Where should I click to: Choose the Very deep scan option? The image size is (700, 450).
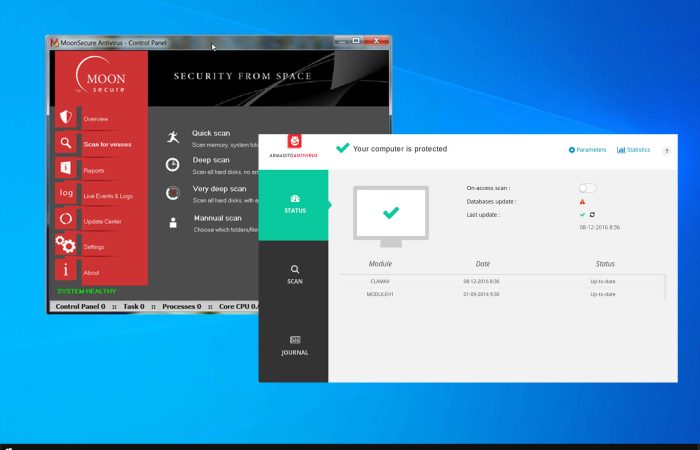pyautogui.click(x=220, y=189)
